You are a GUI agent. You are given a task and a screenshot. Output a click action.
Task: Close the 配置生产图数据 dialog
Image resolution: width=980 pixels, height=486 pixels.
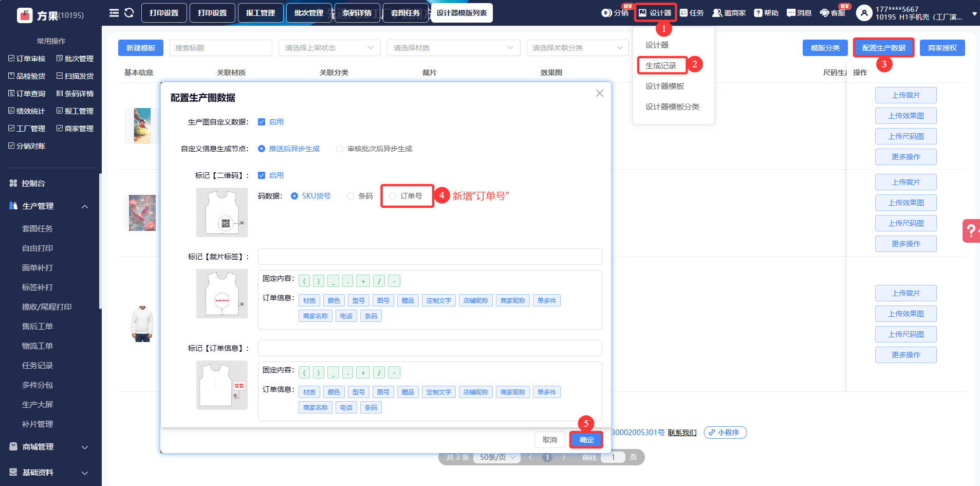point(599,93)
